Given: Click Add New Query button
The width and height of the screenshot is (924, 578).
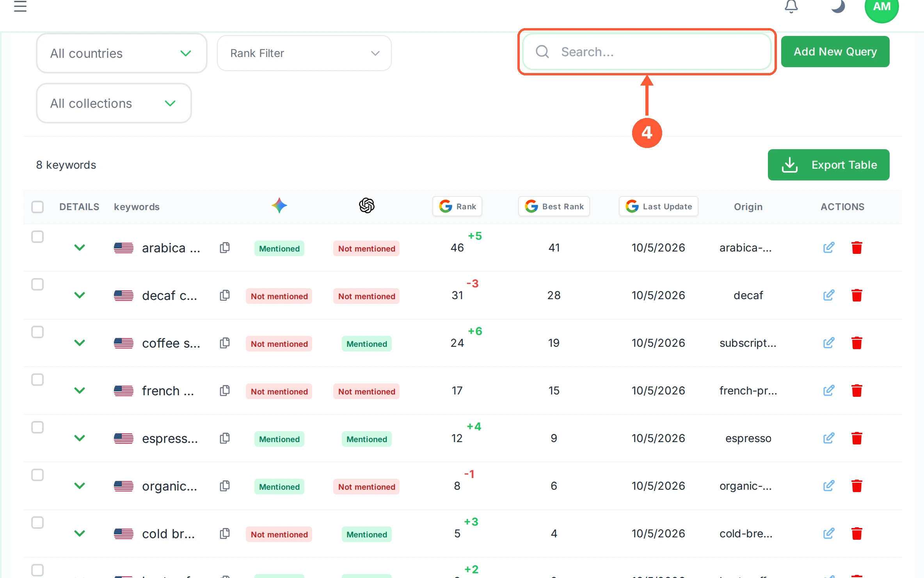Looking at the screenshot, I should pos(835,52).
